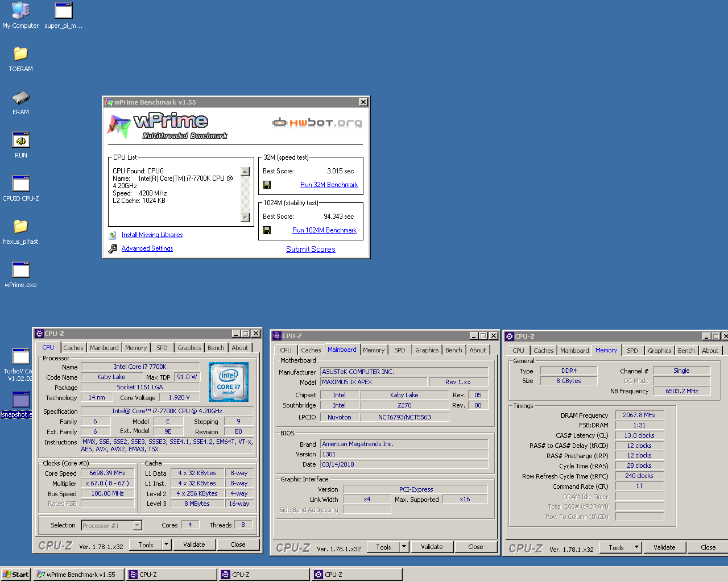This screenshot has height=582, width=728.
Task: Switch to SPD tab in CPU window
Action: pos(162,348)
